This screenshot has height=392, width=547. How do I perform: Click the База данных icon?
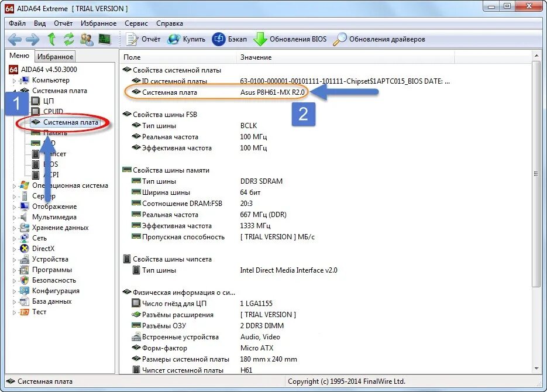(x=25, y=301)
